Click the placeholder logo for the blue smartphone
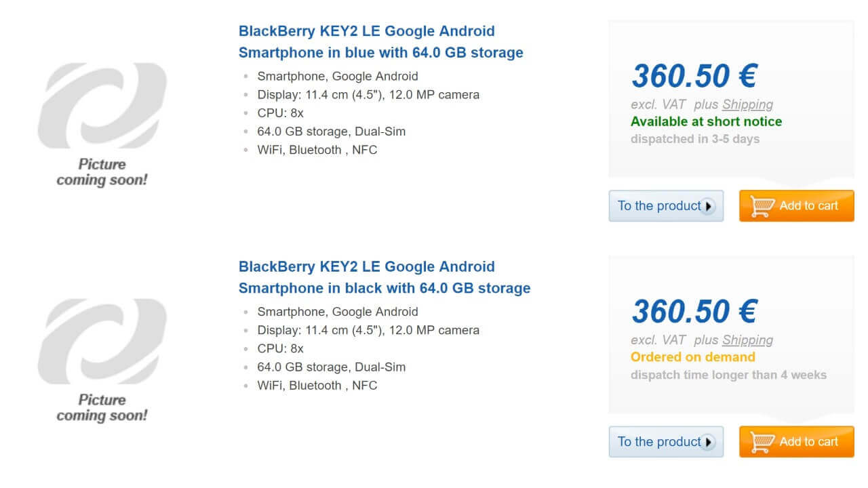Image resolution: width=868 pixels, height=488 pixels. 102,105
